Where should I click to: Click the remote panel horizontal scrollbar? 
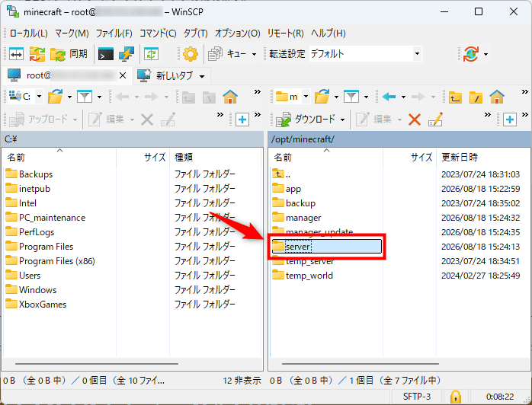(361, 364)
